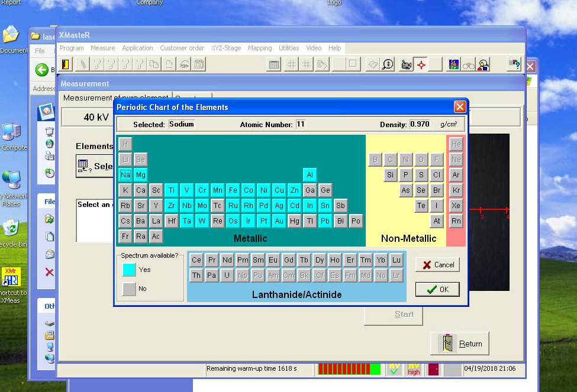Click the cyan Yes spectrum swatch
Viewport: 577px width, 392px height.
(129, 270)
